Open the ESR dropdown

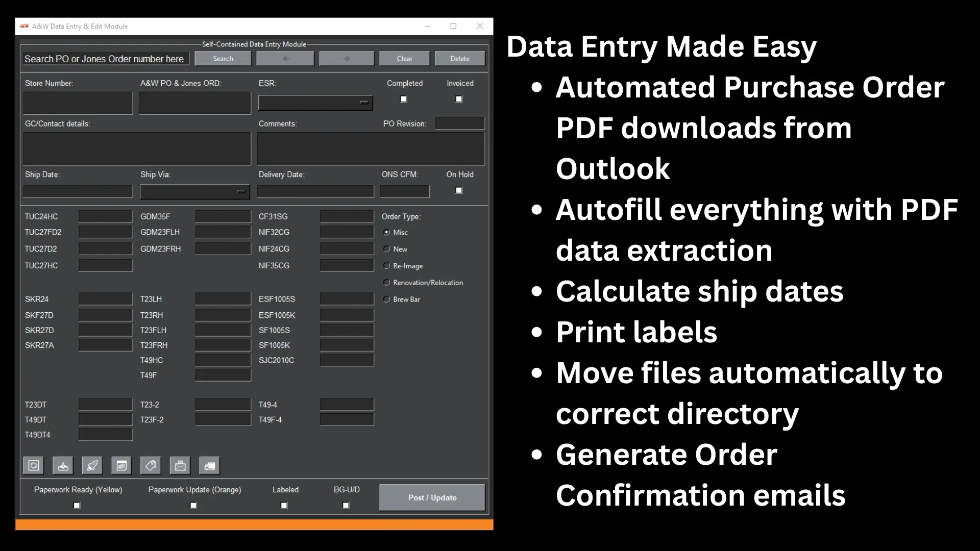coord(364,103)
